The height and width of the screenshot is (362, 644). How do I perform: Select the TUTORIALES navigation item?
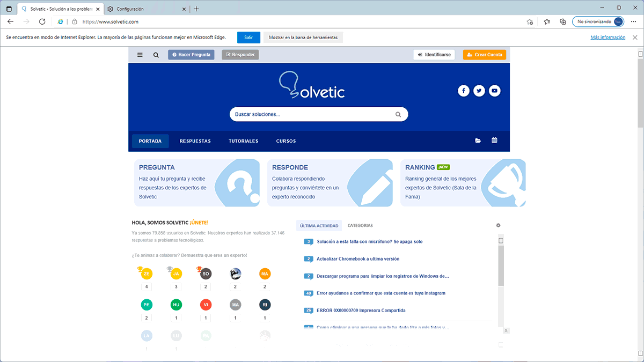(x=244, y=141)
